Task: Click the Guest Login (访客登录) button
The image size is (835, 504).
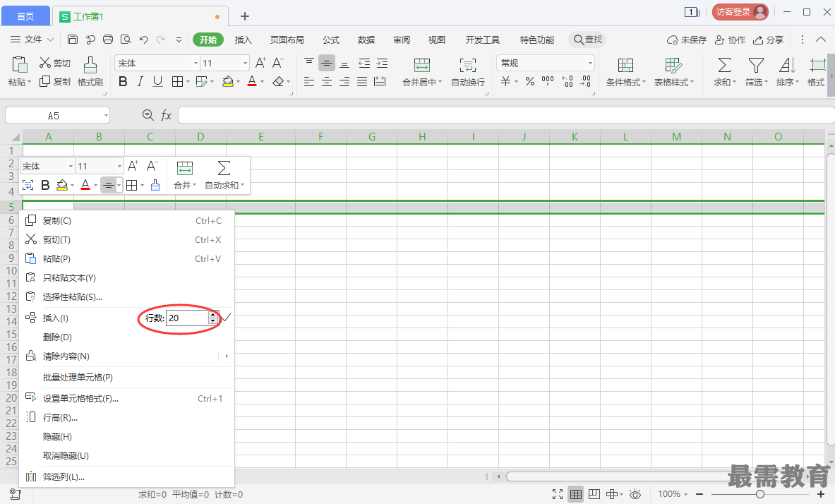Action: click(x=740, y=12)
